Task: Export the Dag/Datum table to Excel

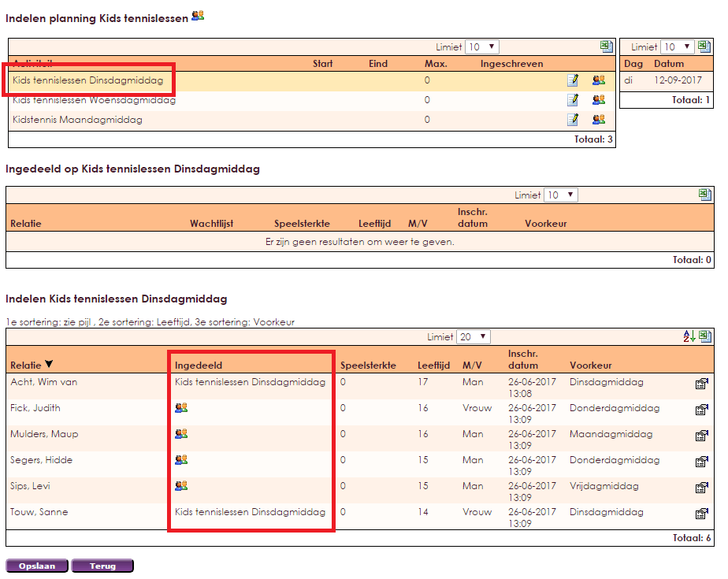Action: (x=704, y=46)
